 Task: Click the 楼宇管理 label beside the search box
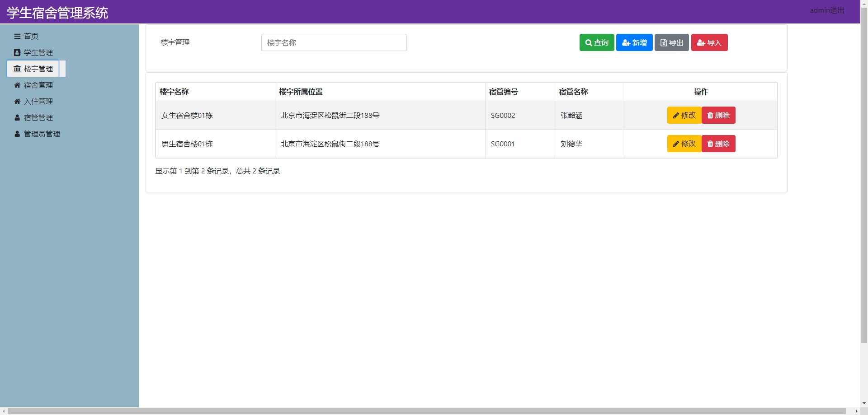[175, 42]
